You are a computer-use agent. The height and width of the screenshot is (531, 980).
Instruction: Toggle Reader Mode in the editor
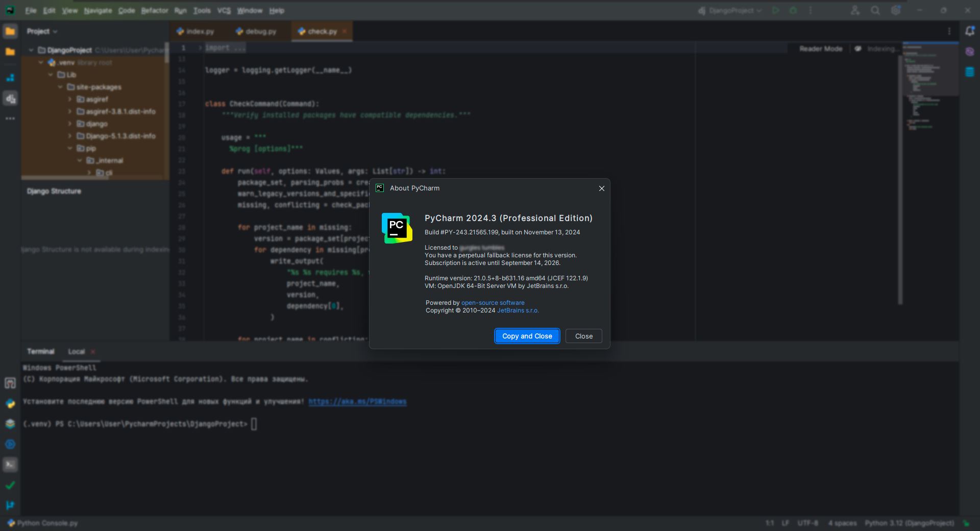point(821,49)
